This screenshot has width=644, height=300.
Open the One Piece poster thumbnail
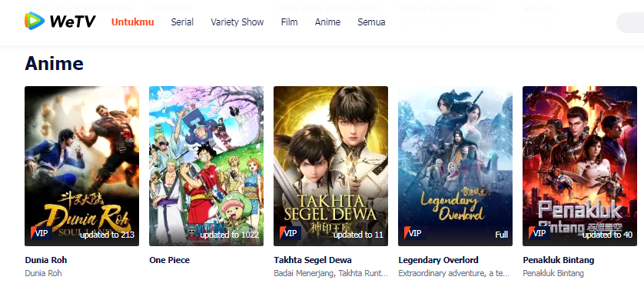coord(206,166)
